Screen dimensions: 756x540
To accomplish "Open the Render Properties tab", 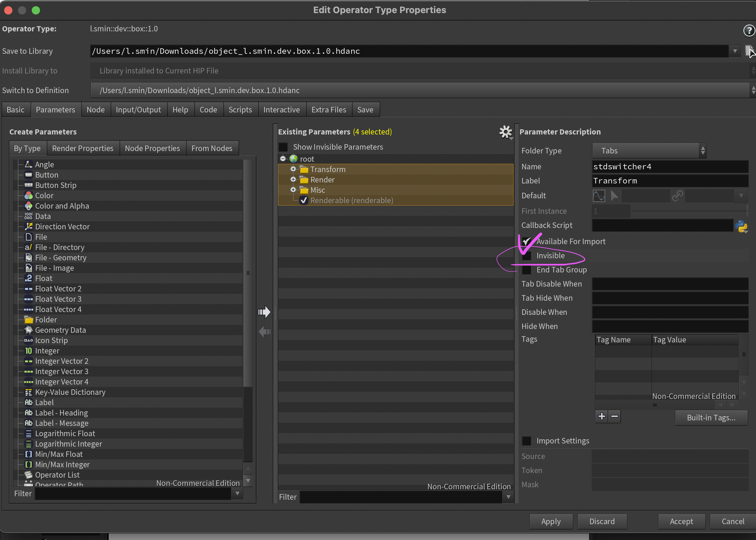I will tap(82, 148).
